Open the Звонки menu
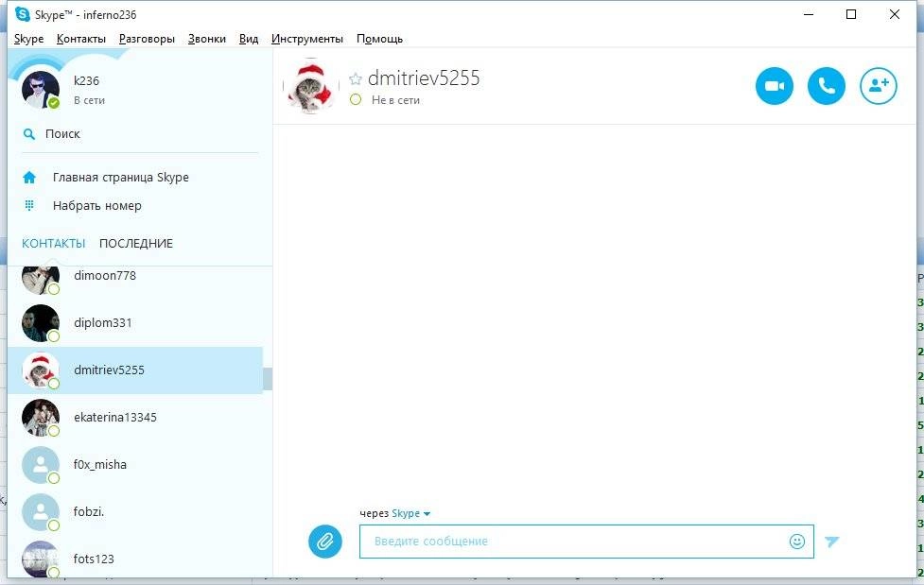 coord(207,39)
